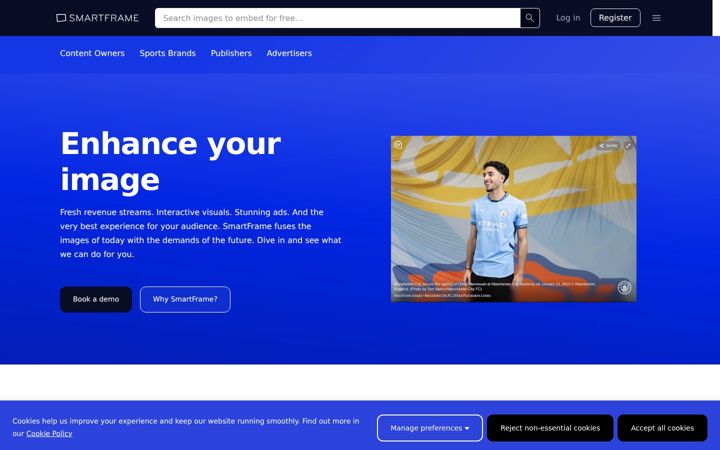The height and width of the screenshot is (450, 720).
Task: Open the Sports Brands menu item
Action: pyautogui.click(x=168, y=53)
